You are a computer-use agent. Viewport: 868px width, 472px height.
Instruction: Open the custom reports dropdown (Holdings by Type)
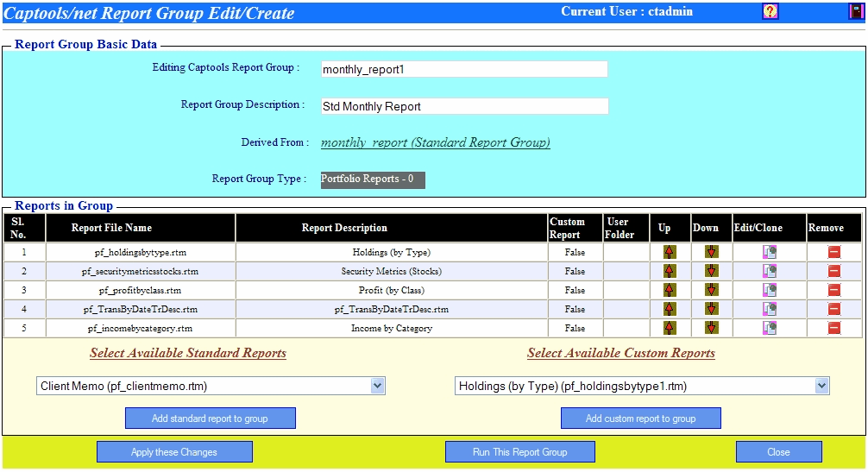(x=642, y=387)
